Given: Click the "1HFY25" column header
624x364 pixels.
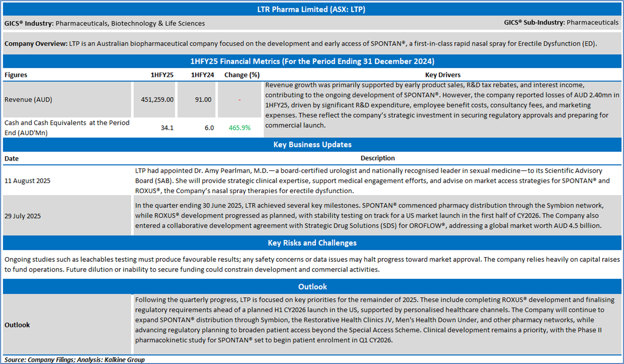Looking at the screenshot, I should point(162,75).
